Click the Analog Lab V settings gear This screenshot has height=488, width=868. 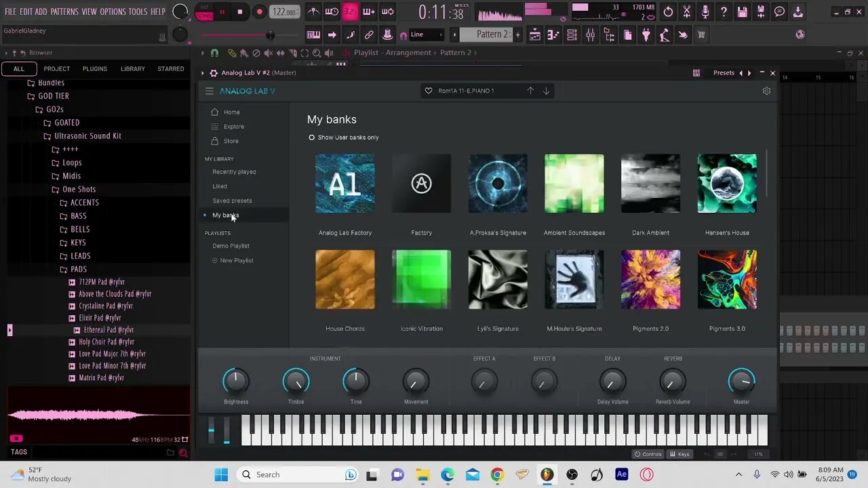click(766, 91)
